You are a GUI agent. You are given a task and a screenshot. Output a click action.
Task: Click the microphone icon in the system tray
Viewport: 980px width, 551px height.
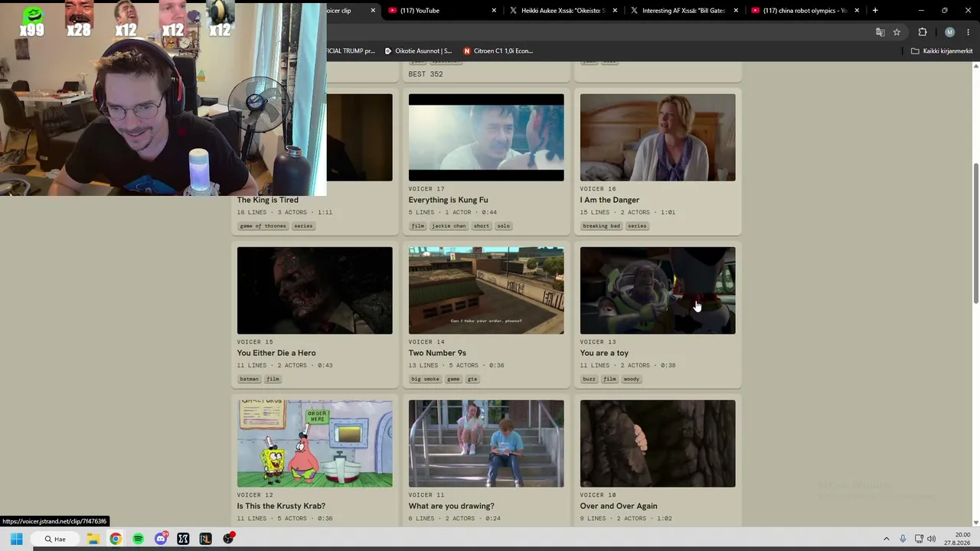[903, 539]
